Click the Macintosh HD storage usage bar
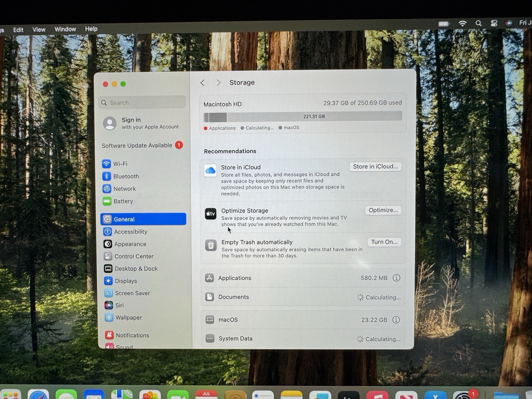Image resolution: width=532 pixels, height=399 pixels. pyautogui.click(x=303, y=117)
